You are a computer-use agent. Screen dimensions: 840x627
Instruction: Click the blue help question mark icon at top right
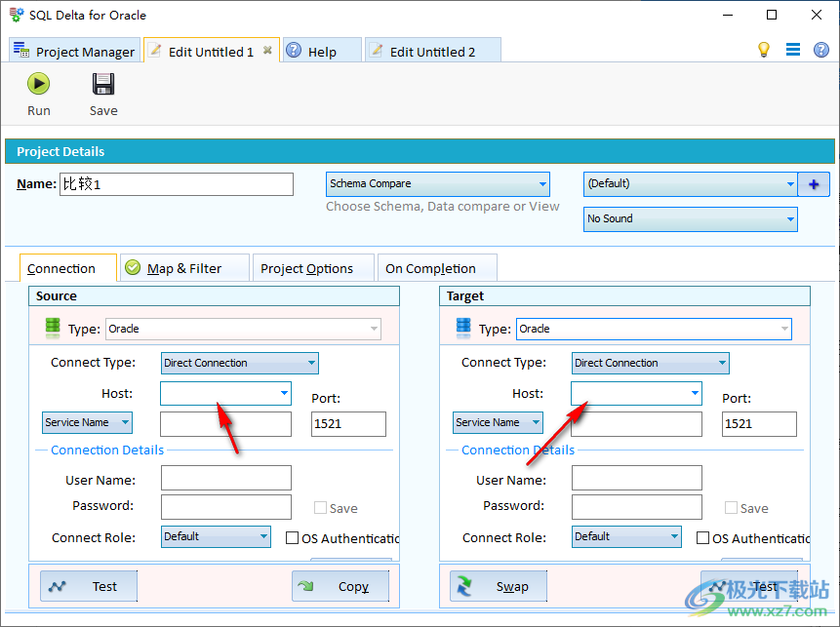coord(820,50)
